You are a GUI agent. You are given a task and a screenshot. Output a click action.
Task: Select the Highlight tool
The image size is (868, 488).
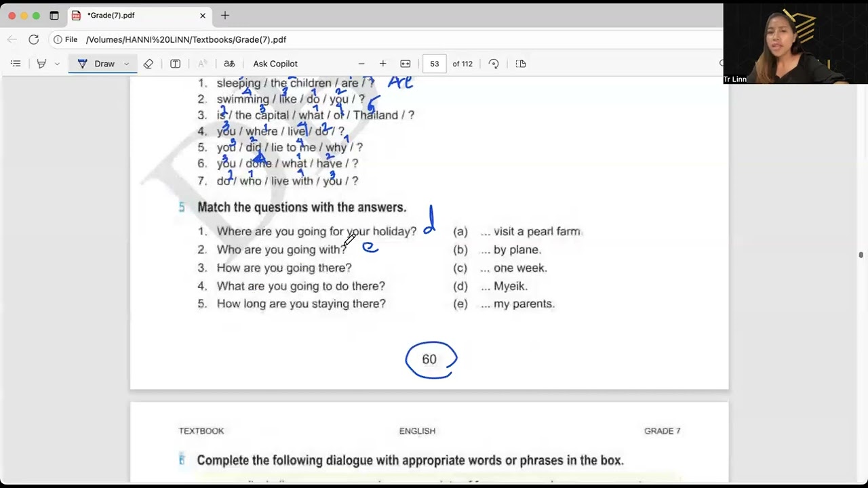point(41,64)
